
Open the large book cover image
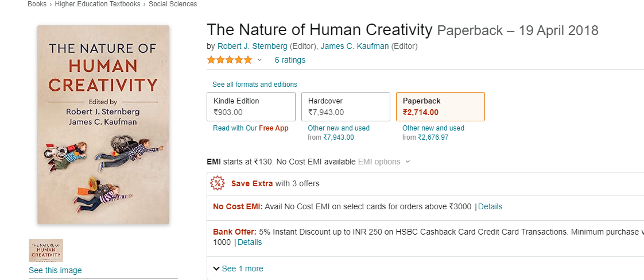click(x=103, y=125)
